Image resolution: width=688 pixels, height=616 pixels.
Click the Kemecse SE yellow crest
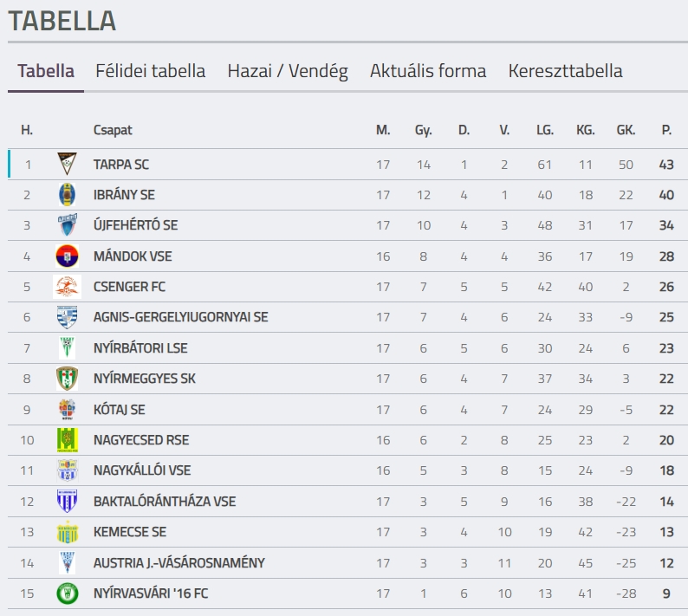(x=67, y=532)
